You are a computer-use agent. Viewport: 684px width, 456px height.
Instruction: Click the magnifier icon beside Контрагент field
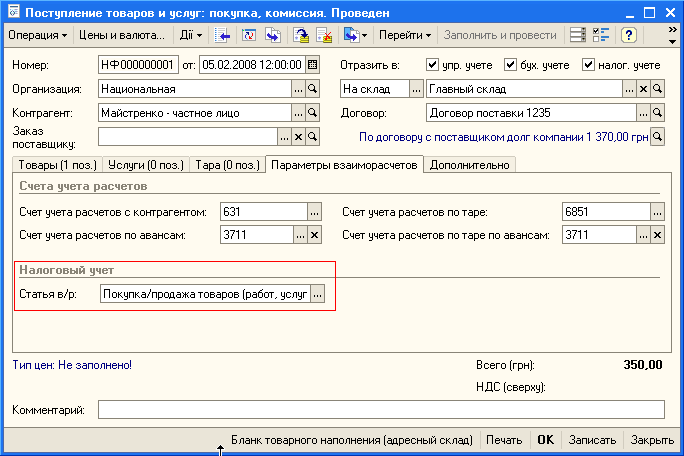[313, 113]
